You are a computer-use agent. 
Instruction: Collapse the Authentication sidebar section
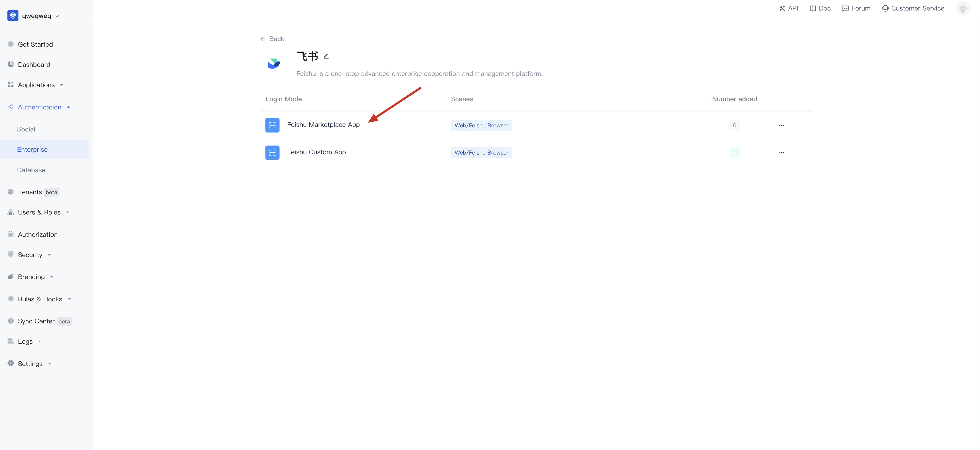(39, 107)
